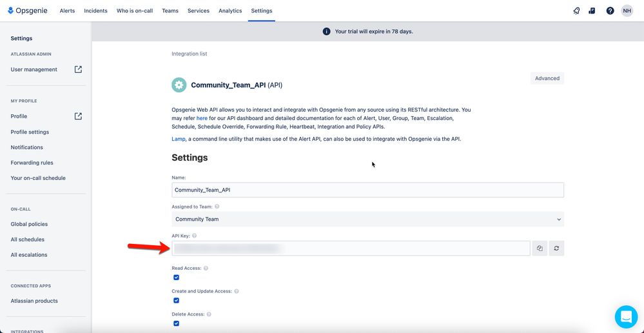Select the Settings tab

pos(262,11)
